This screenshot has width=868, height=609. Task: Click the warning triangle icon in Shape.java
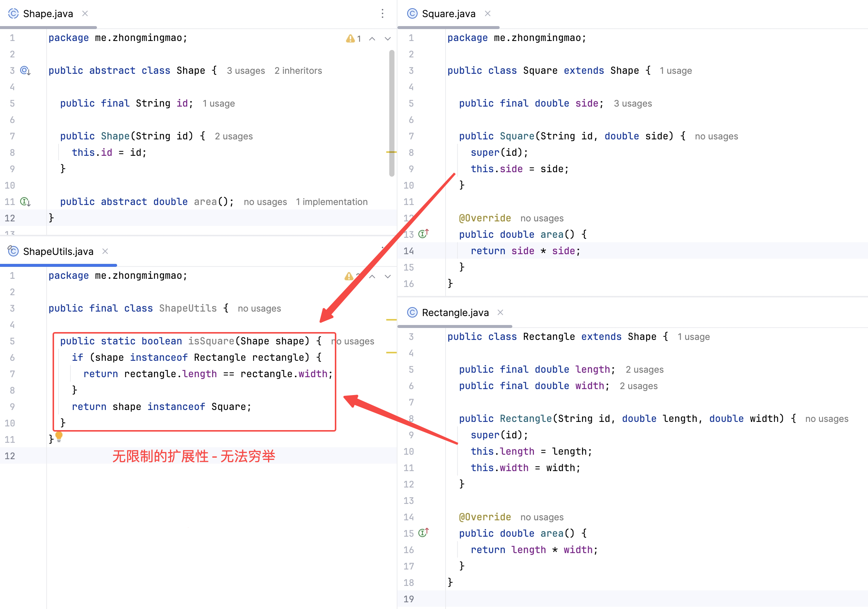pos(350,38)
